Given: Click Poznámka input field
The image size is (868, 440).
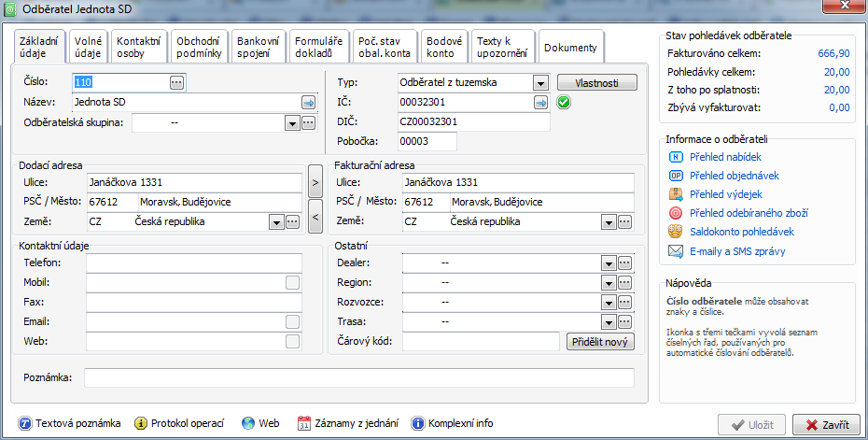Looking at the screenshot, I should point(359,378).
